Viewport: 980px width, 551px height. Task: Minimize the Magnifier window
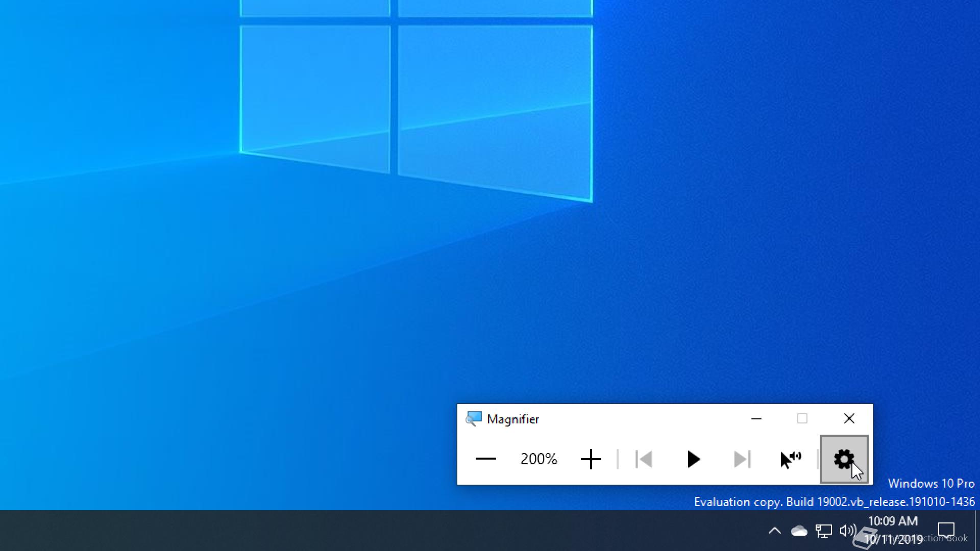[756, 419]
